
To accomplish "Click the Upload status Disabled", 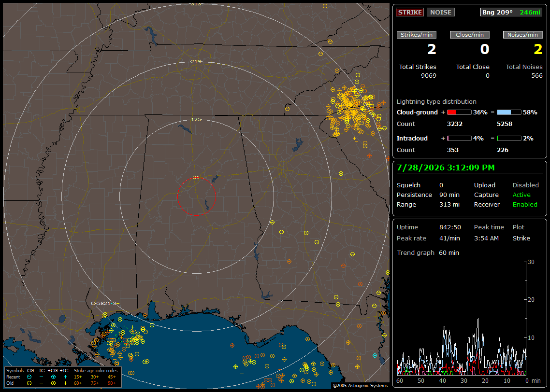I will (x=525, y=185).
